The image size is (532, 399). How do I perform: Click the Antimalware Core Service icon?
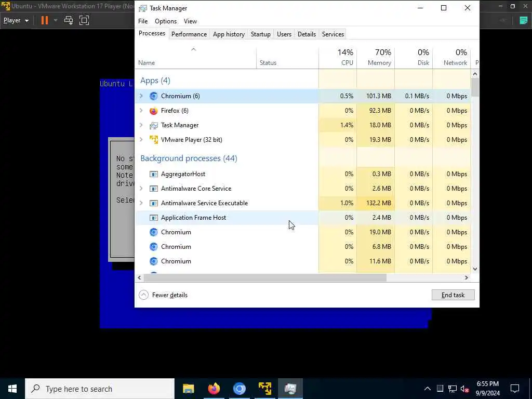pyautogui.click(x=154, y=189)
